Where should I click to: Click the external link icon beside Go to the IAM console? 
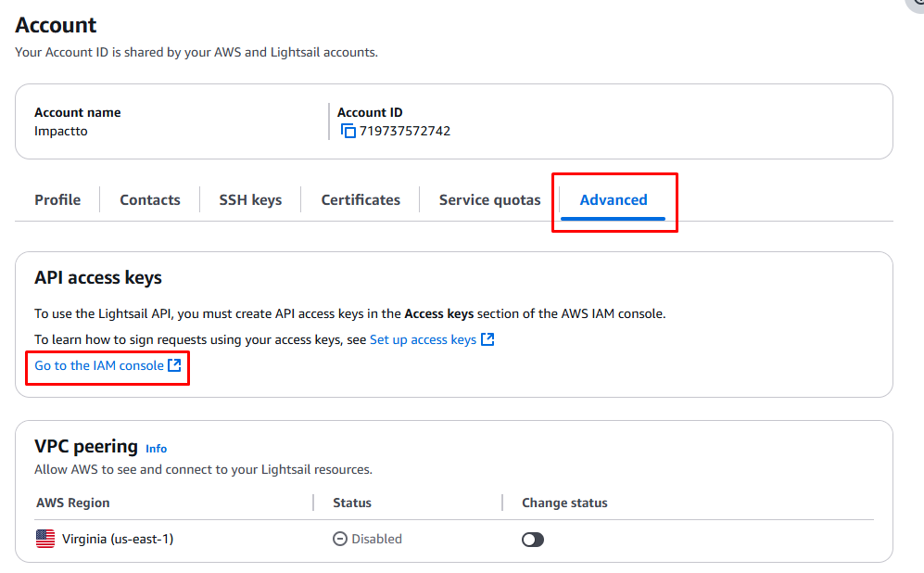(x=174, y=365)
